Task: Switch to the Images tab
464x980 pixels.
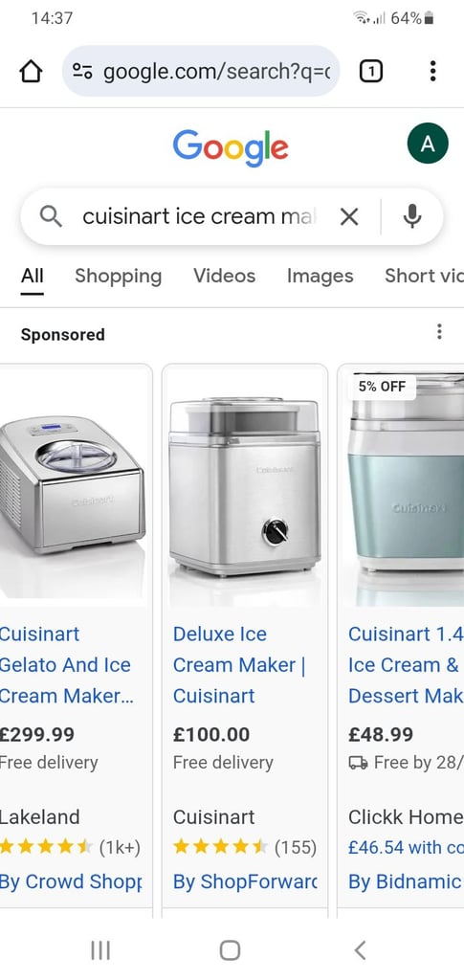Action: pos(320,276)
